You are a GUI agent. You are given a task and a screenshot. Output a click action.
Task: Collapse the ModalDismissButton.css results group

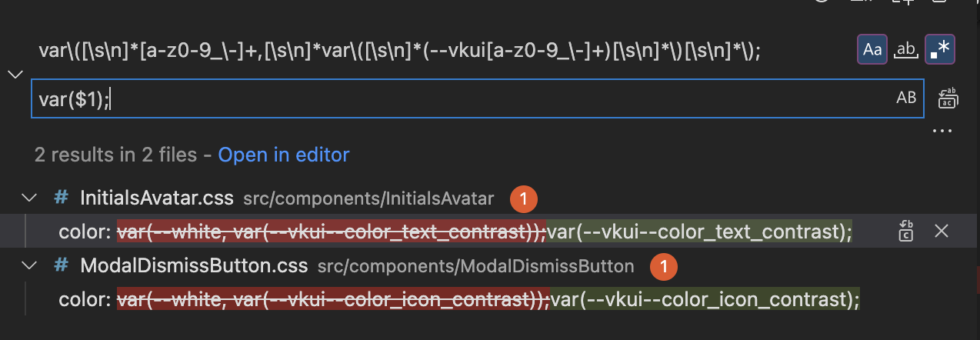pyautogui.click(x=30, y=266)
